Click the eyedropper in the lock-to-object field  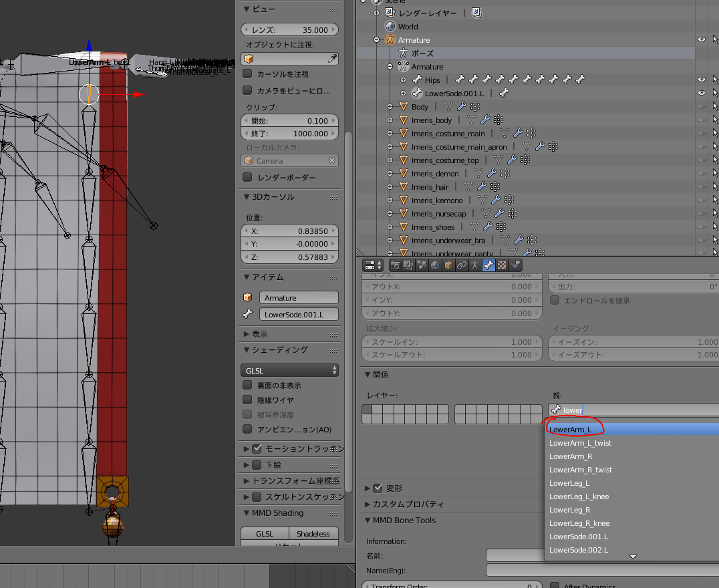[x=332, y=59]
